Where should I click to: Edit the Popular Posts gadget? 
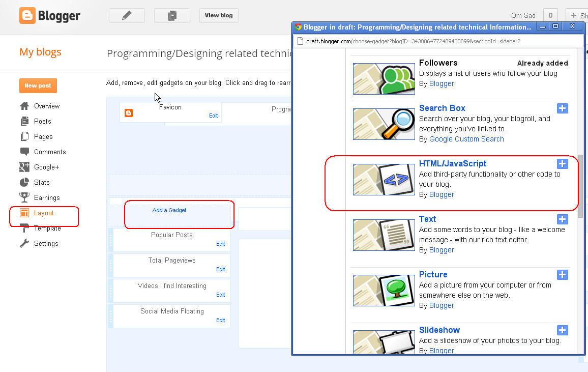[221, 244]
